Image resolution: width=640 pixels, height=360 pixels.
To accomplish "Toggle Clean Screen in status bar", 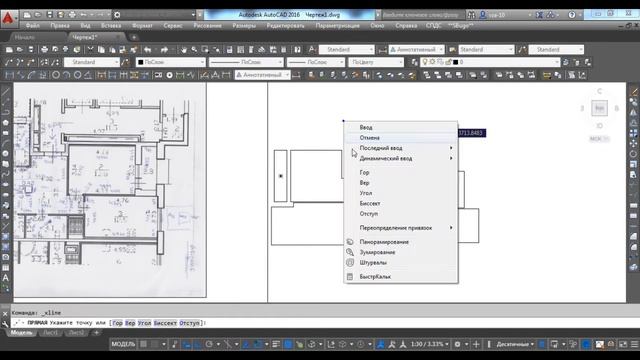I will tap(623, 344).
